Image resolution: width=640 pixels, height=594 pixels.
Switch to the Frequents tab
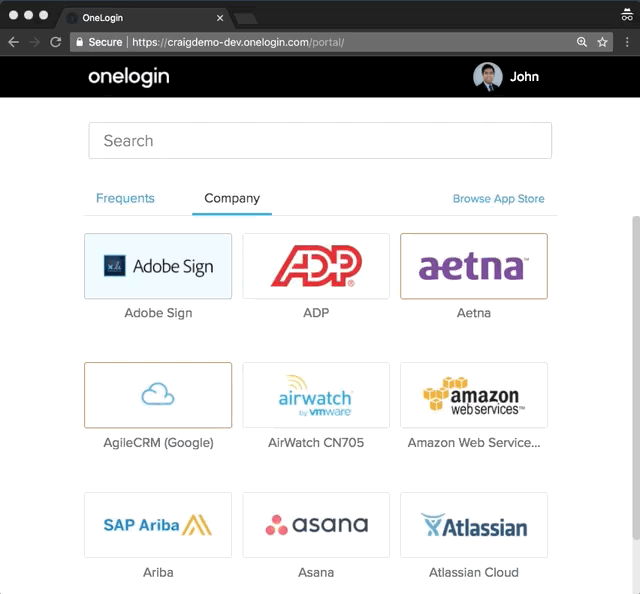click(125, 198)
